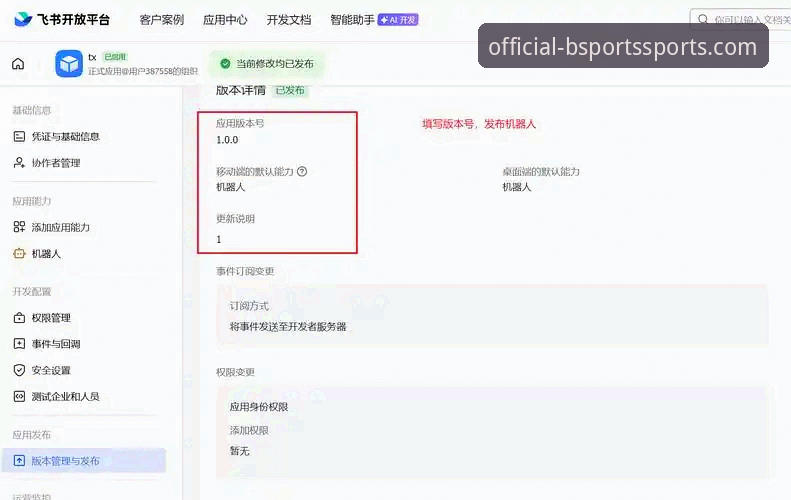Click the app name tx

click(x=92, y=57)
